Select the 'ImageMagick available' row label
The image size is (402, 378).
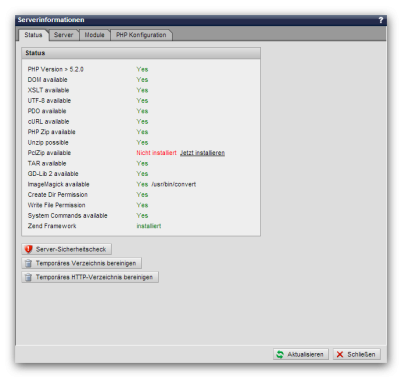59,184
